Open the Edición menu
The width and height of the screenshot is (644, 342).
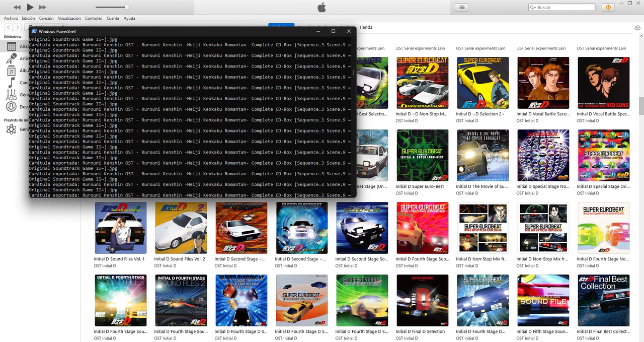[x=28, y=18]
